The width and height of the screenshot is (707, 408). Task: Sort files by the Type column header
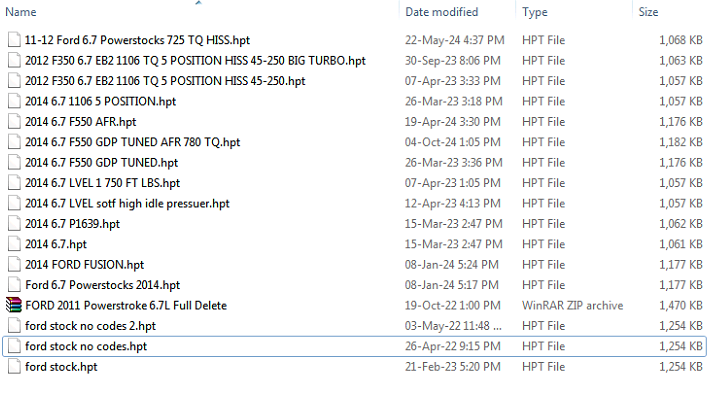point(535,12)
